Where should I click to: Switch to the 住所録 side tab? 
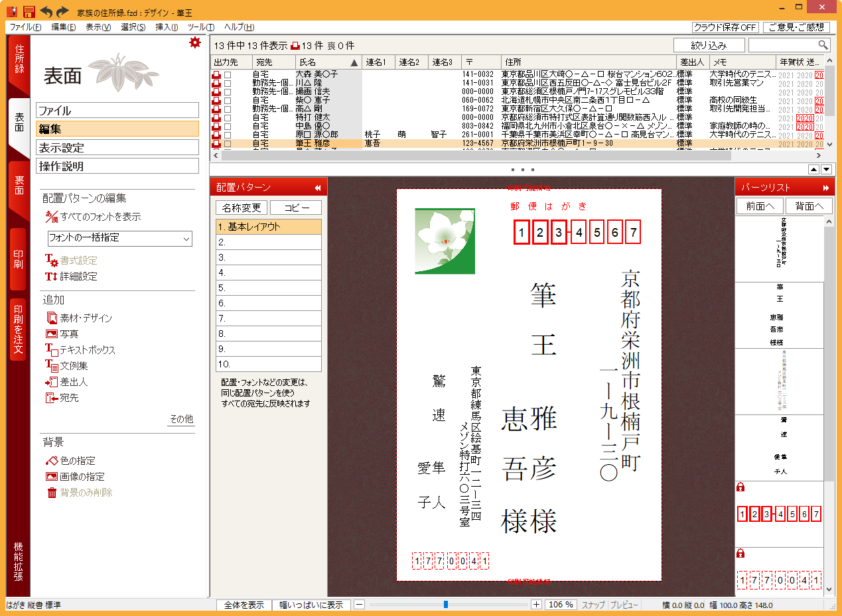click(19, 64)
